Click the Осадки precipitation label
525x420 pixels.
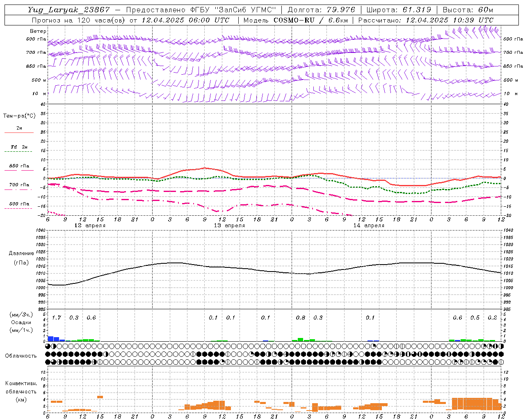tap(21, 322)
